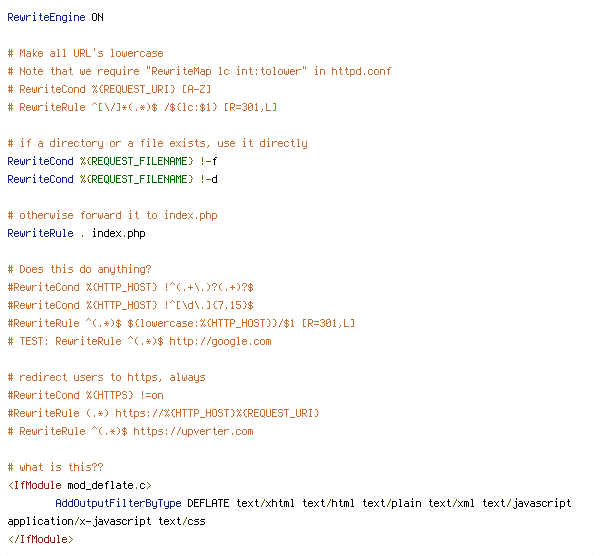Click the ON value after RewriteEngine

point(97,18)
